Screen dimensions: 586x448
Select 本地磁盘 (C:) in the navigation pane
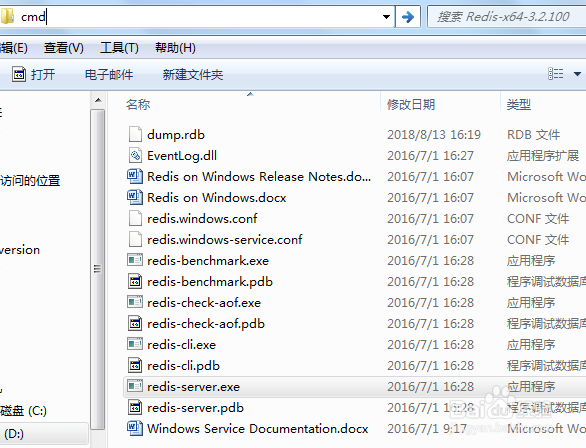pyautogui.click(x=23, y=411)
